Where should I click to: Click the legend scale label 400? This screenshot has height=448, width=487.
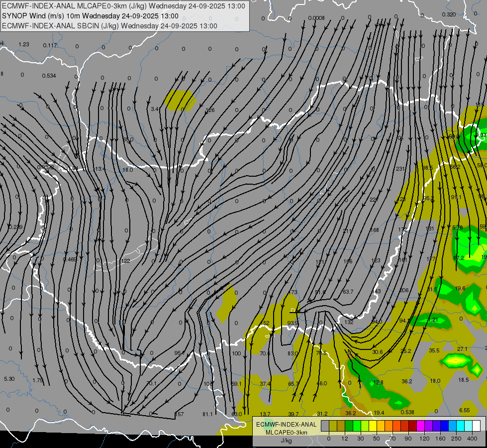pos(472,439)
